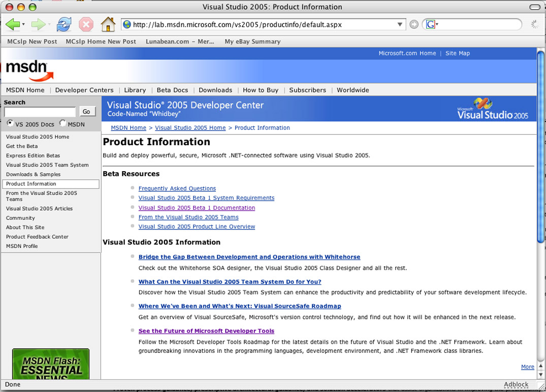Viewport: 546px width, 392px height.
Task: Open Community in sidebar
Action: coord(20,218)
